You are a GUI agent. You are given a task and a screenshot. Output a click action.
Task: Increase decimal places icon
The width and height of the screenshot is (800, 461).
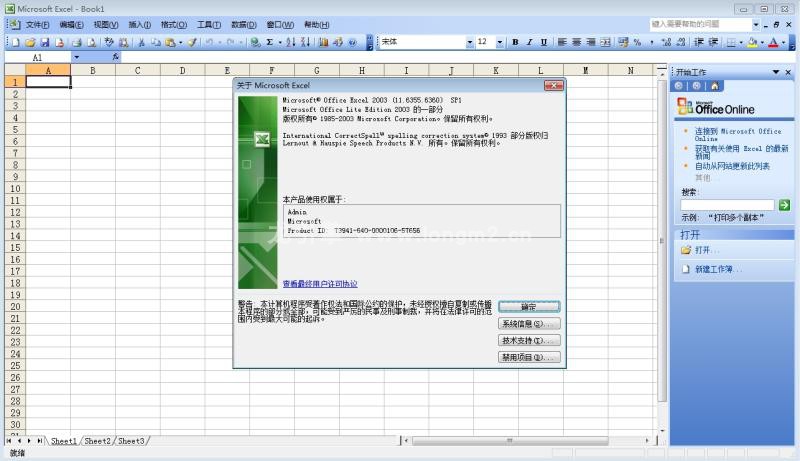666,42
